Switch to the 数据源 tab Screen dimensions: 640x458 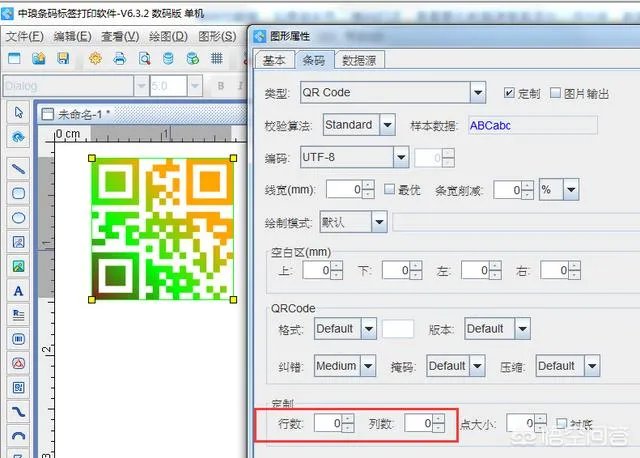(359, 60)
